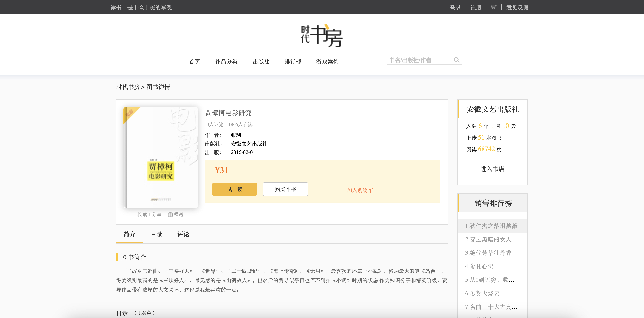Click the 销售排行榜 heading
The width and height of the screenshot is (644, 318).
click(x=493, y=203)
